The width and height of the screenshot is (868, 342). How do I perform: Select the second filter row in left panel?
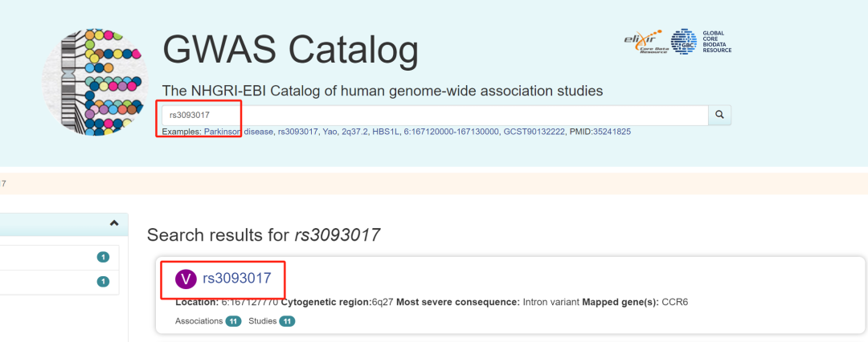pyautogui.click(x=56, y=282)
